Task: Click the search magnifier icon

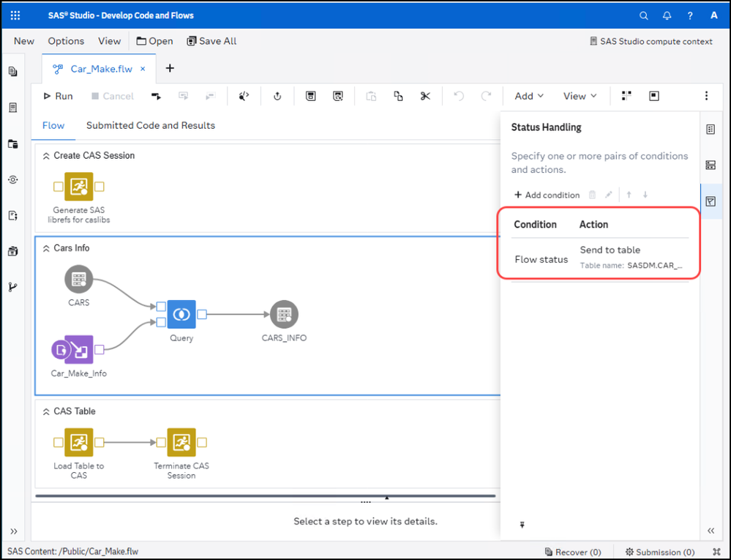Action: tap(644, 15)
